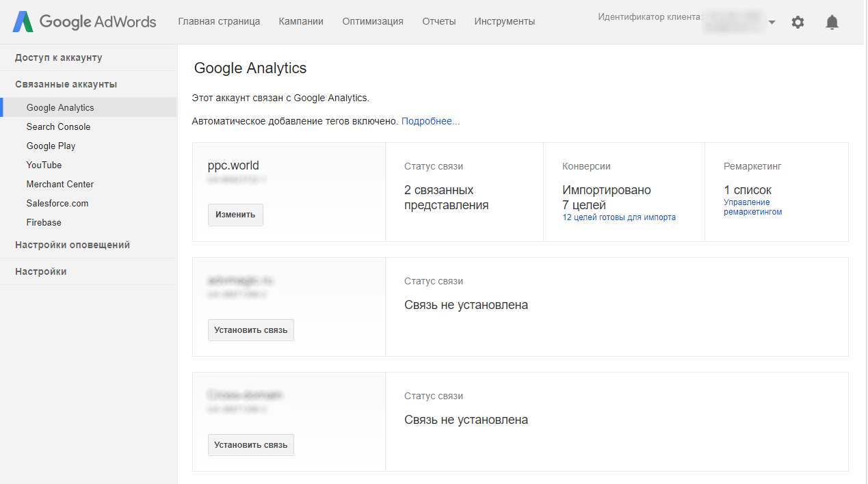Click the Идентификатор клиента label
Image resolution: width=868 pixels, height=484 pixels.
pyautogui.click(x=649, y=17)
